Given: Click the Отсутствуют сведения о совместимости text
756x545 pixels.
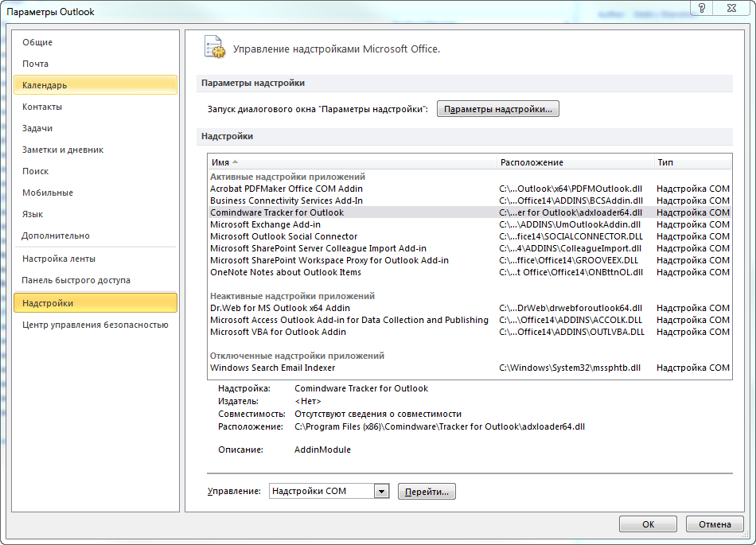Looking at the screenshot, I should tap(378, 414).
